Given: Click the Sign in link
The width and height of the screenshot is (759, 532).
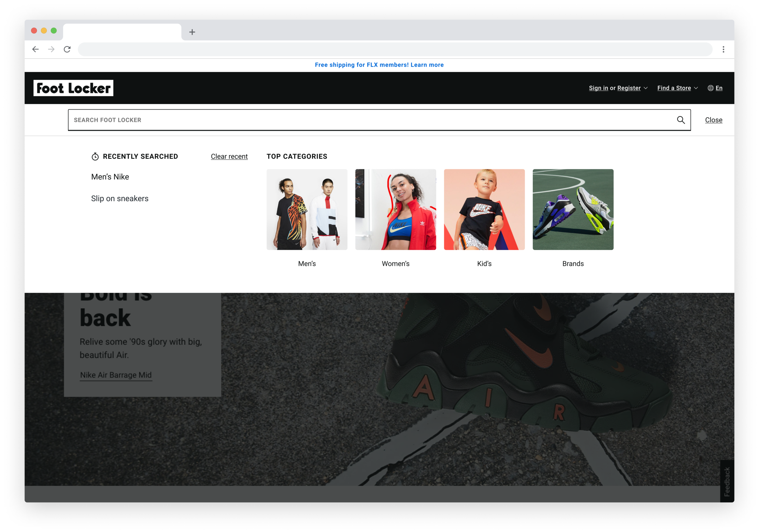Looking at the screenshot, I should [598, 88].
